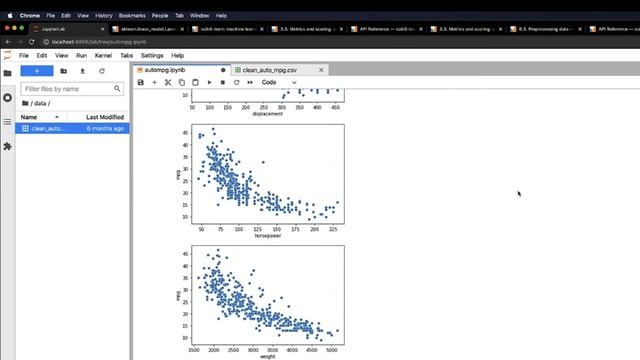Reload the page in Chrome
This screenshot has width=640, height=360.
(31, 42)
